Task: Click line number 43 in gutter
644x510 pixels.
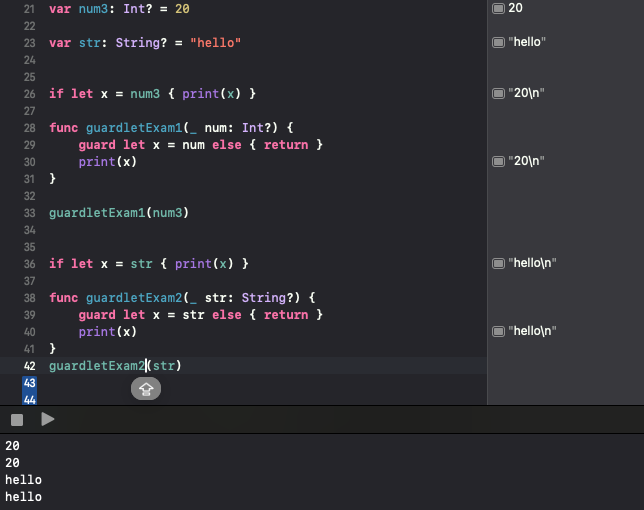Action: tap(30, 383)
